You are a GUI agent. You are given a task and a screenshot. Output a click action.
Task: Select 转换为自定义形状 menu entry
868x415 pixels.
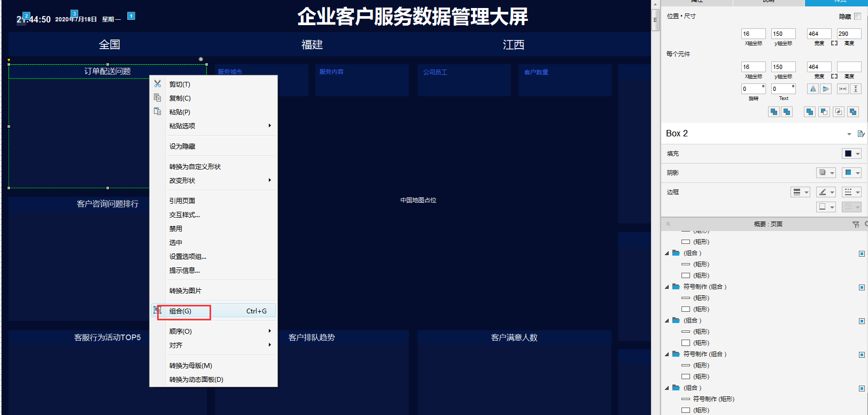214,167
